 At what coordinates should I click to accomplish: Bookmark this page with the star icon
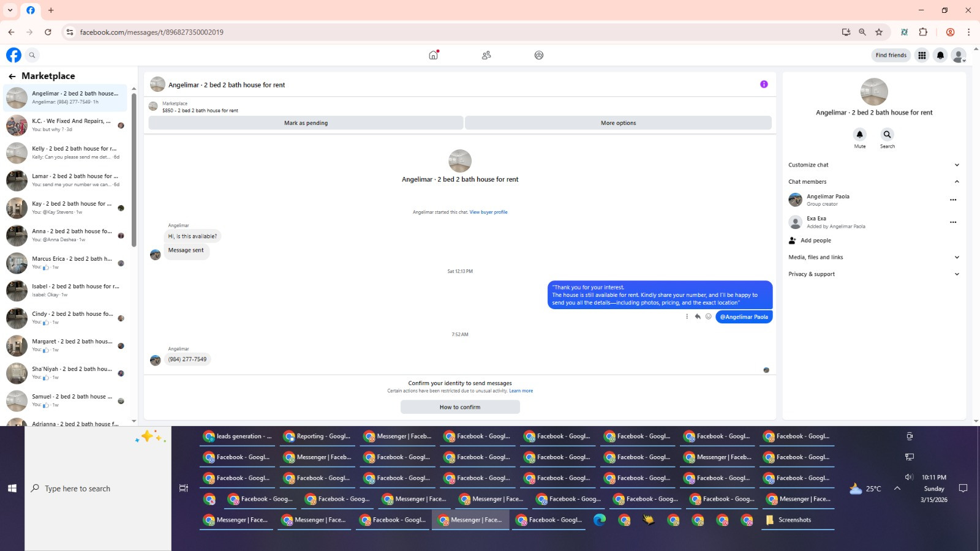pyautogui.click(x=879, y=32)
